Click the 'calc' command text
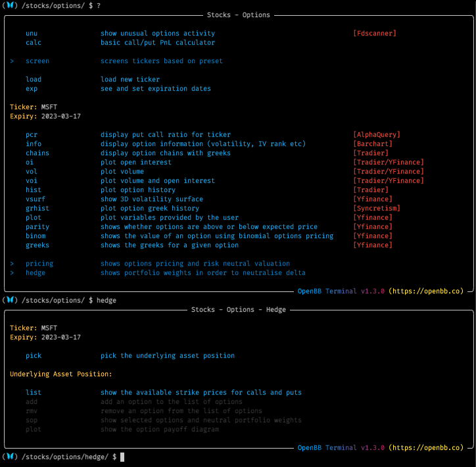Screen dimensions: 476x467 [x=34, y=43]
